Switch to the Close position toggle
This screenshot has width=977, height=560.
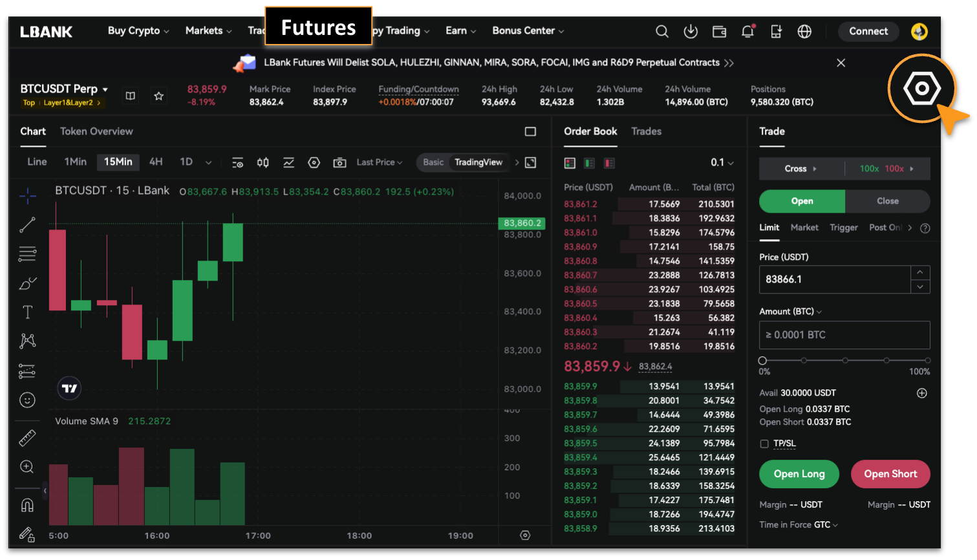(x=887, y=201)
